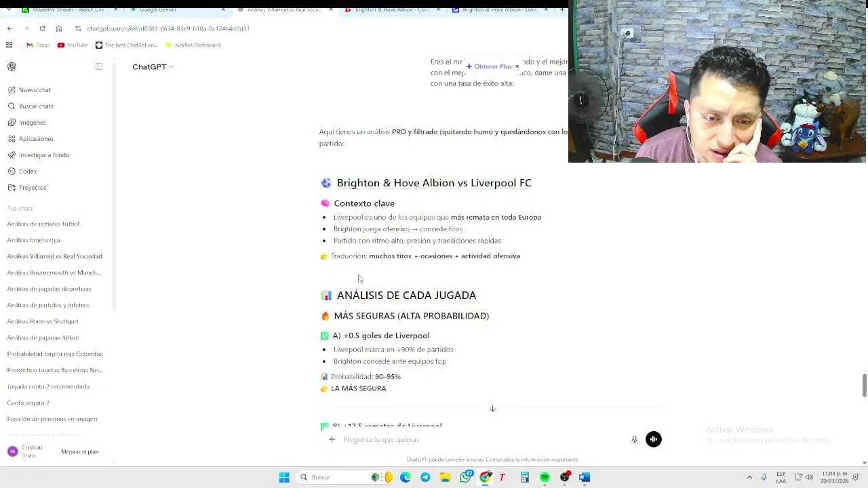Image resolution: width=868 pixels, height=488 pixels.
Task: Open chat Probabilidad tarjeta roja Colombia
Action: [x=55, y=354]
